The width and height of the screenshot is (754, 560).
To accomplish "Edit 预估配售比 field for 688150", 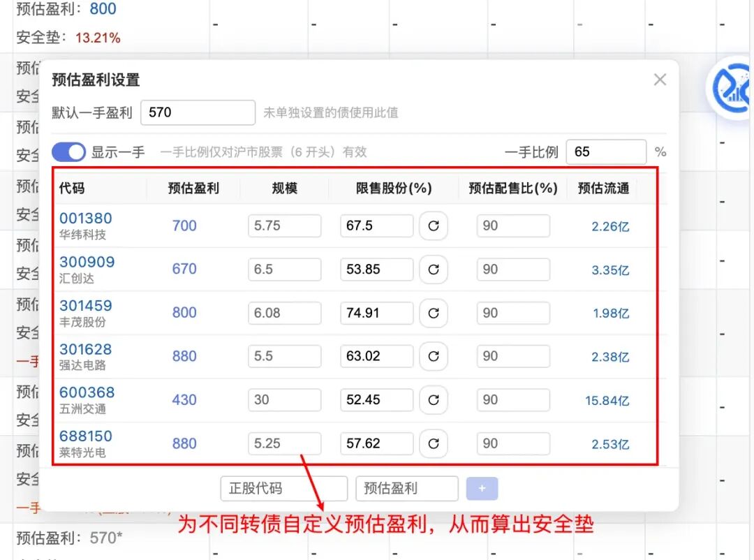I will click(513, 443).
